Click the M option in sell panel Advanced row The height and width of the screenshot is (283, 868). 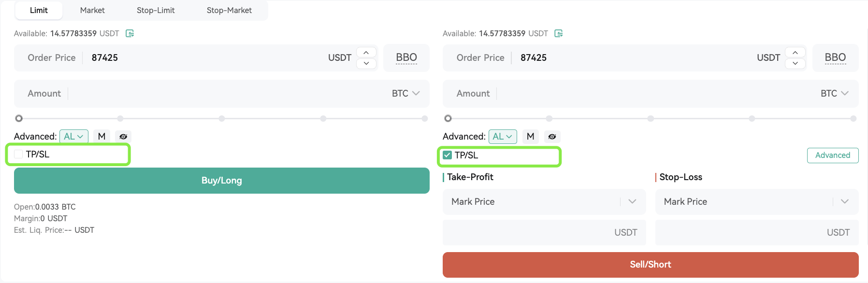530,137
